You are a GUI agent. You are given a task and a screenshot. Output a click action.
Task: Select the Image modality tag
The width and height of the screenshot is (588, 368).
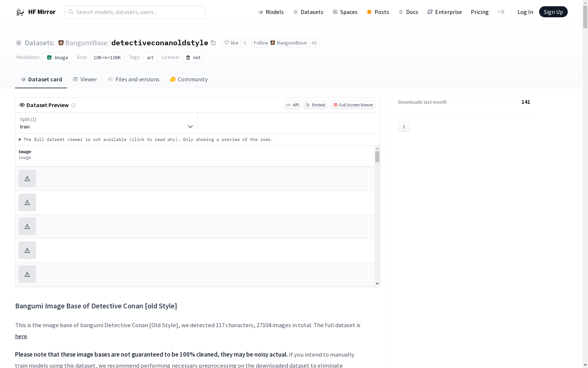[x=57, y=57]
